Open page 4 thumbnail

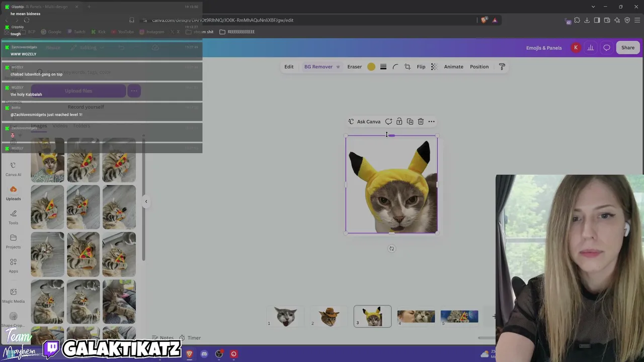coord(416,316)
